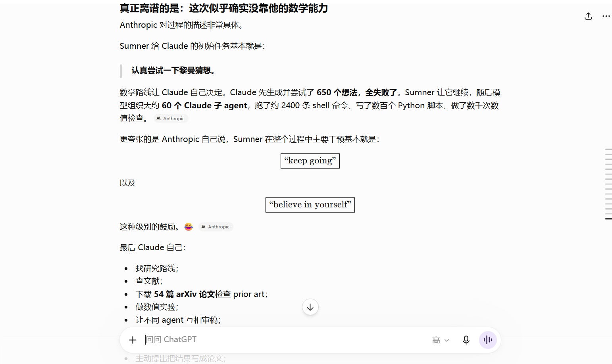Screen dimensions: 612x364
Task: Click the boxed "keep going" text
Action: (x=310, y=161)
